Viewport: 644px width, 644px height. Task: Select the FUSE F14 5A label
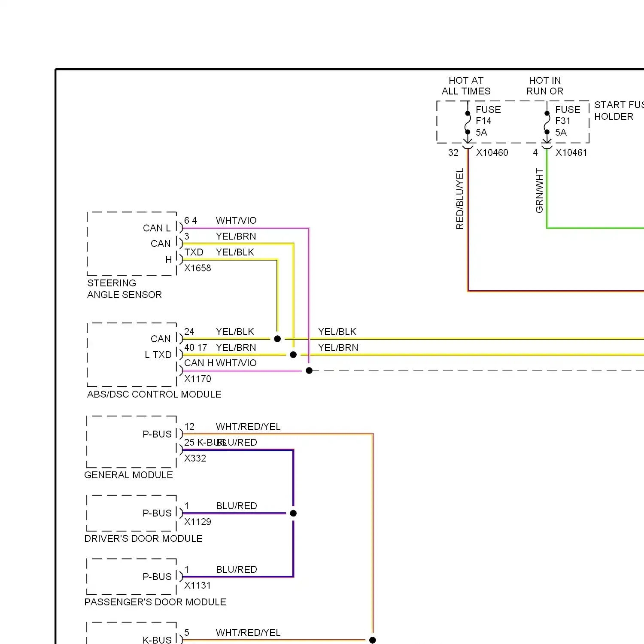click(488, 121)
